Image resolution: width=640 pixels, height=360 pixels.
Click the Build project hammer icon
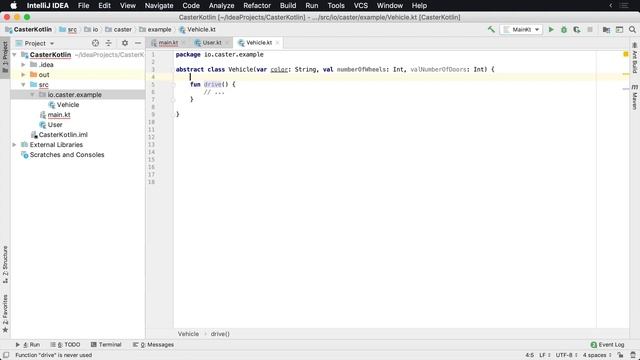pos(491,29)
